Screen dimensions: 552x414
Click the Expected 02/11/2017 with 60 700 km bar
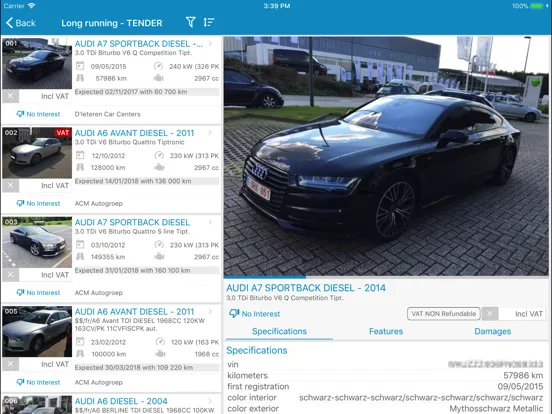click(147, 92)
